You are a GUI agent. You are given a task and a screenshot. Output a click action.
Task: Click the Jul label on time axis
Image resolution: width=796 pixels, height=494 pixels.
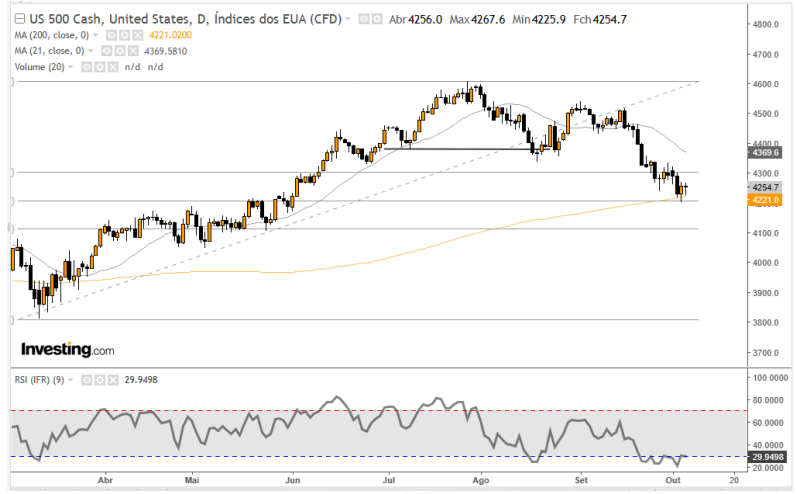[x=386, y=479]
